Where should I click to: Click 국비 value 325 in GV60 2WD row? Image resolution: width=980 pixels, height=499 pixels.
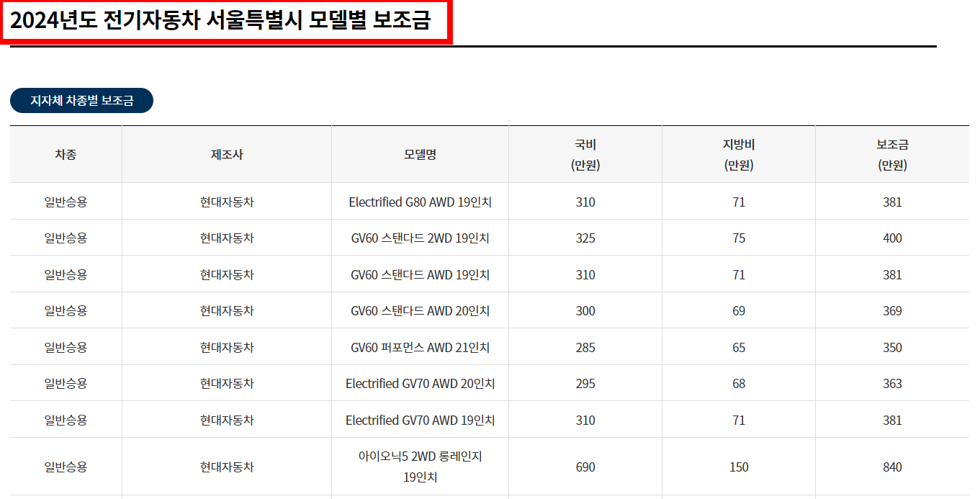pyautogui.click(x=585, y=238)
